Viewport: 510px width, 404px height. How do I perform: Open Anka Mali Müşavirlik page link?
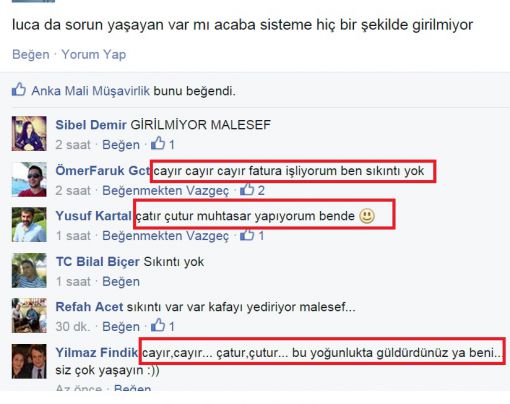point(91,91)
